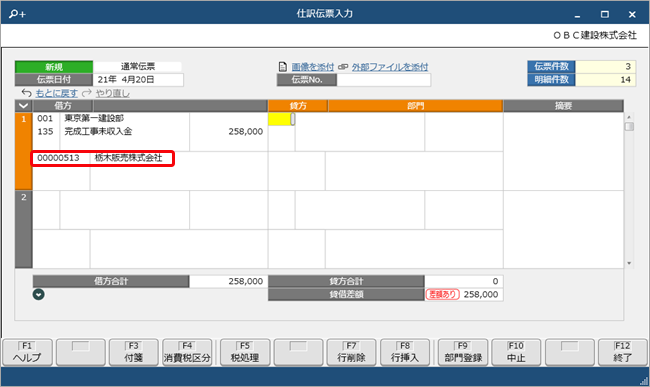Open the search-plus icon in title bar

[17, 14]
